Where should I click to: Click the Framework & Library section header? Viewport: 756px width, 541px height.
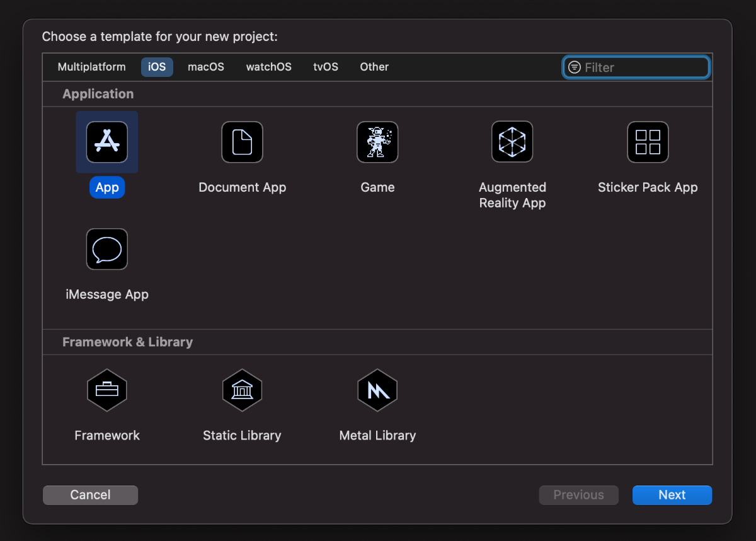click(x=128, y=342)
